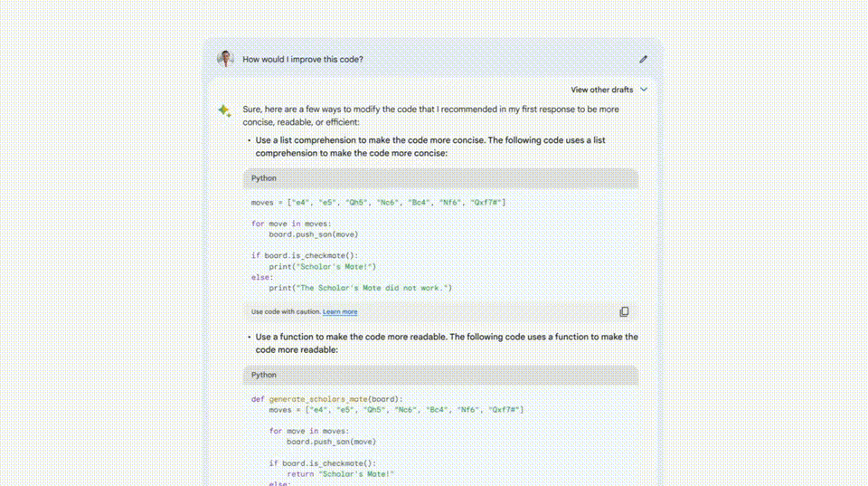Select the prompt text 'How would I improve this code?'
The image size is (868, 486).
point(303,60)
